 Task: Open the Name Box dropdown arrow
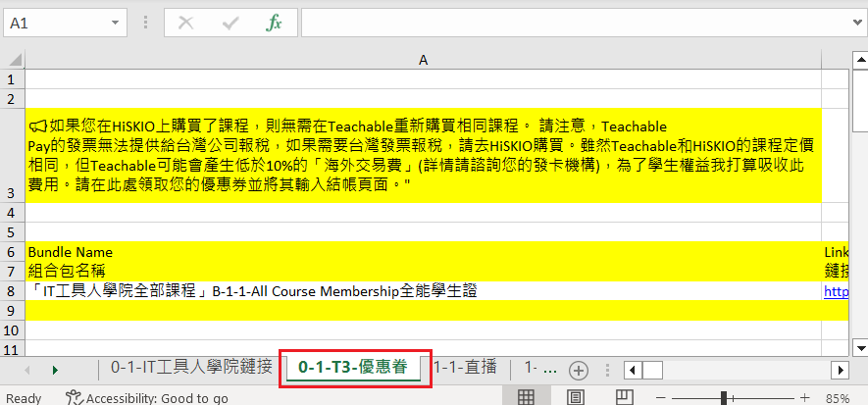click(115, 23)
